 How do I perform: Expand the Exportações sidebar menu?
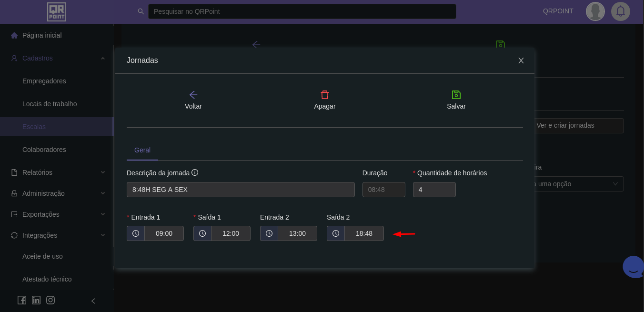click(x=103, y=214)
